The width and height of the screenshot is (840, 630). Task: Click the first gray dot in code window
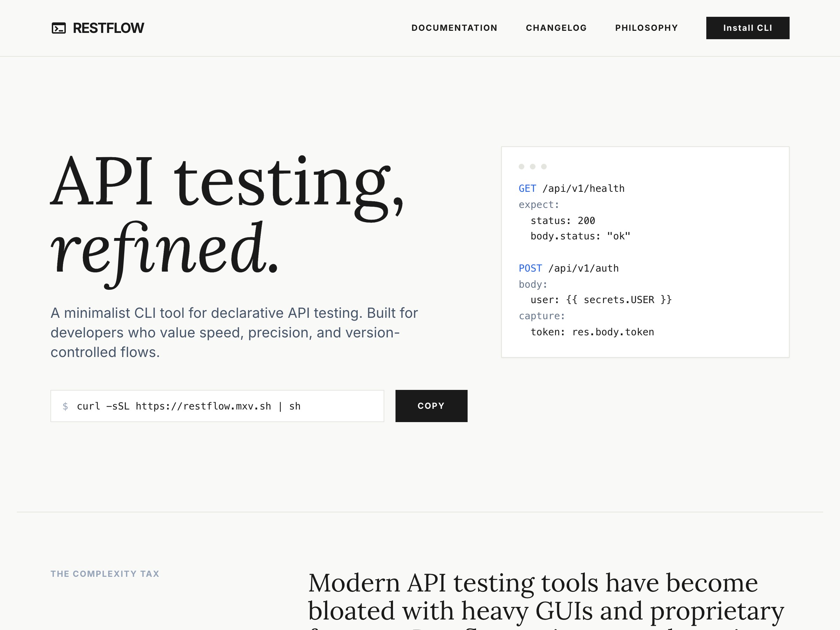point(521,167)
